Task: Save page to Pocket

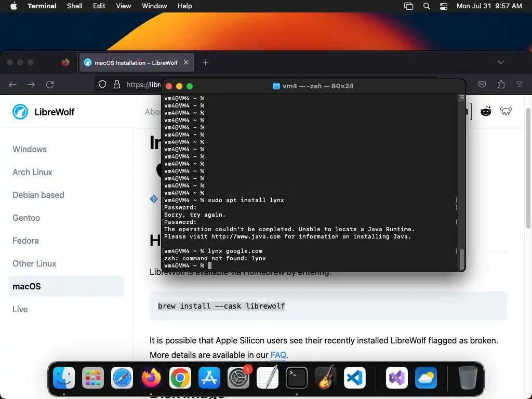Action: (482, 85)
